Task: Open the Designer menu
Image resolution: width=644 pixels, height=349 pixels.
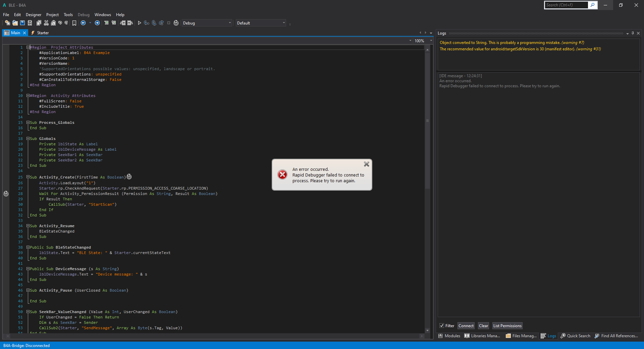Action: click(34, 15)
